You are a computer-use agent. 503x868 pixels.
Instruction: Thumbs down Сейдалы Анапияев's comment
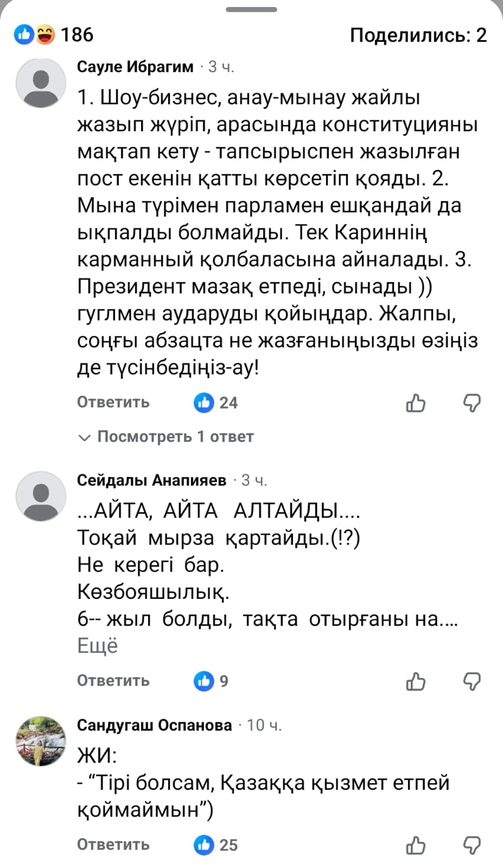pos(472,681)
